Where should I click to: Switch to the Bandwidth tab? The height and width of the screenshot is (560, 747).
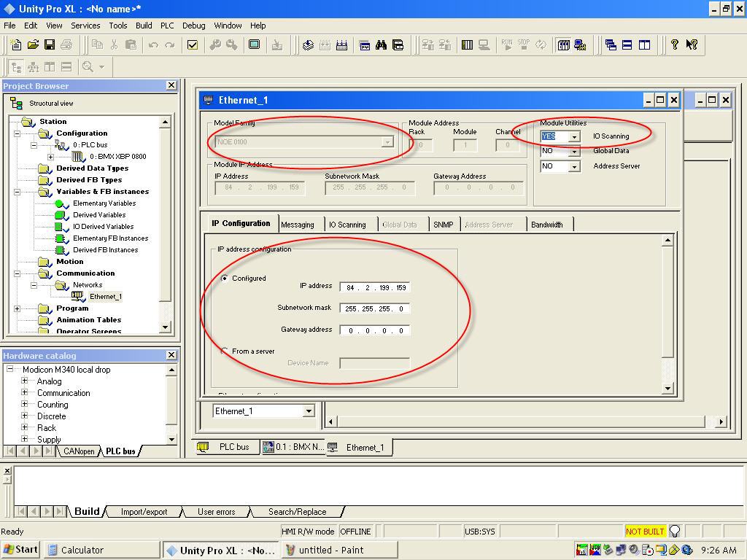547,225
